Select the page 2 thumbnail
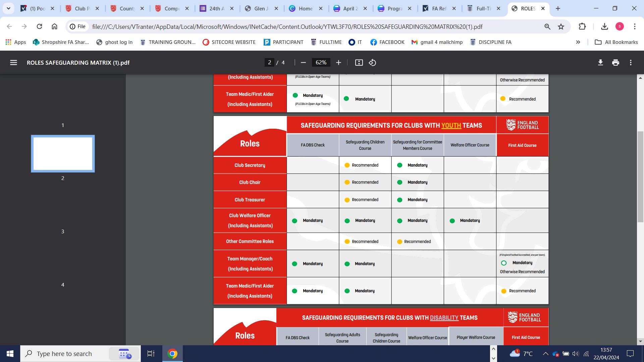 pyautogui.click(x=63, y=154)
